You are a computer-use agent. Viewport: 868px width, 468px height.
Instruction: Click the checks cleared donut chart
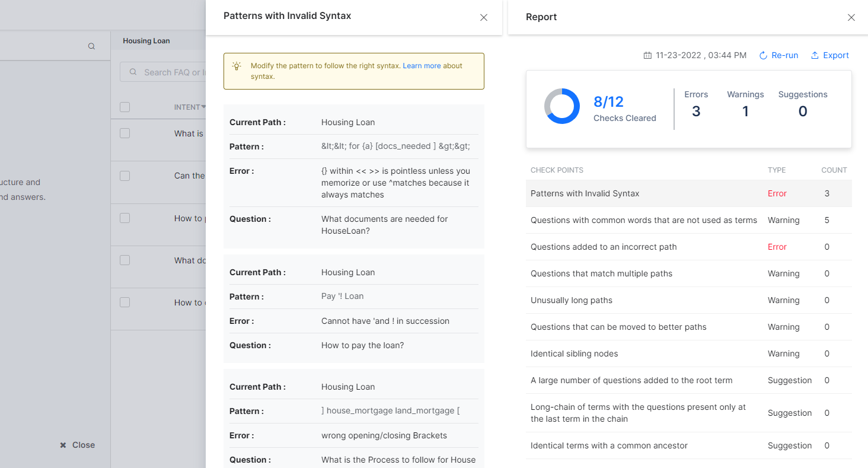click(x=561, y=106)
